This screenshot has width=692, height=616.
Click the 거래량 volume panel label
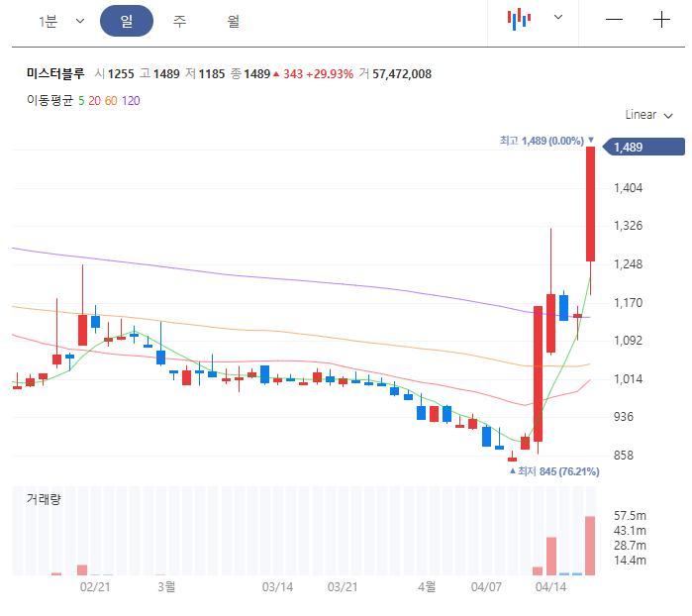44,499
